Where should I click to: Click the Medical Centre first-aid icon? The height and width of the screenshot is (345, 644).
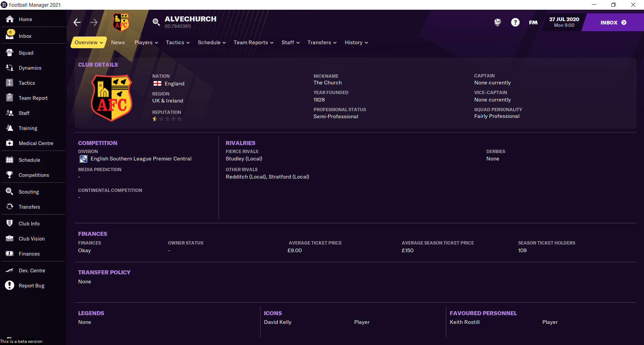[10, 143]
